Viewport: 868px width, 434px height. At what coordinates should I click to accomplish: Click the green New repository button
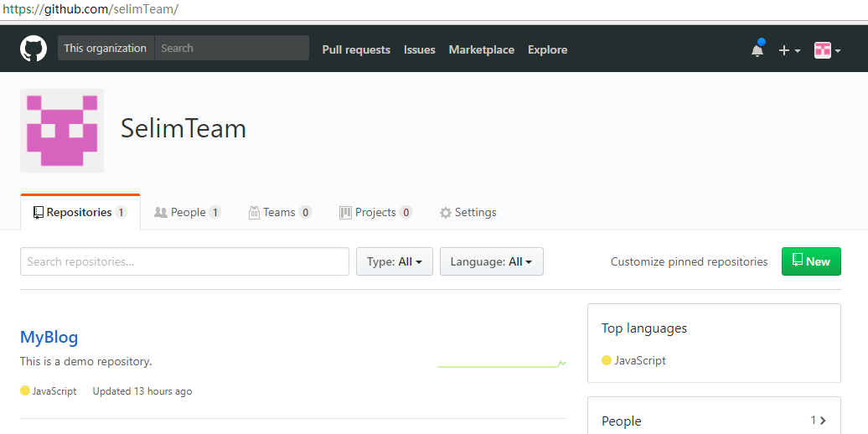point(810,261)
